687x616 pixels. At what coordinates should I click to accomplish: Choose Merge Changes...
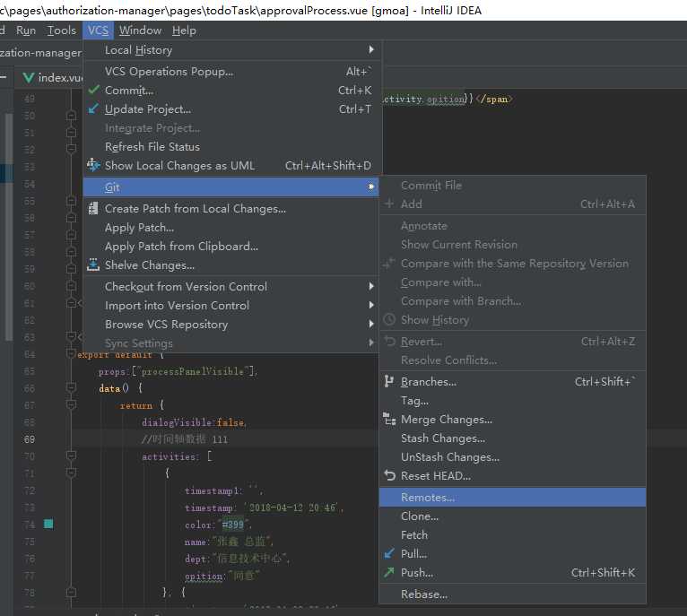click(513, 420)
